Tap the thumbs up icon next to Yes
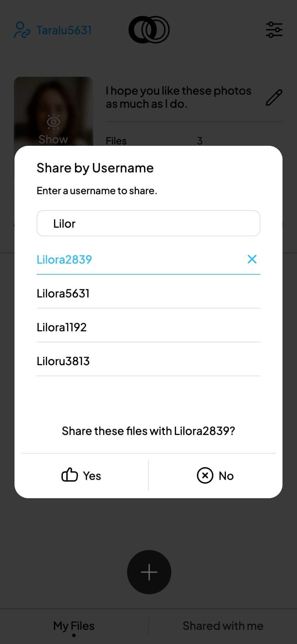 [70, 475]
